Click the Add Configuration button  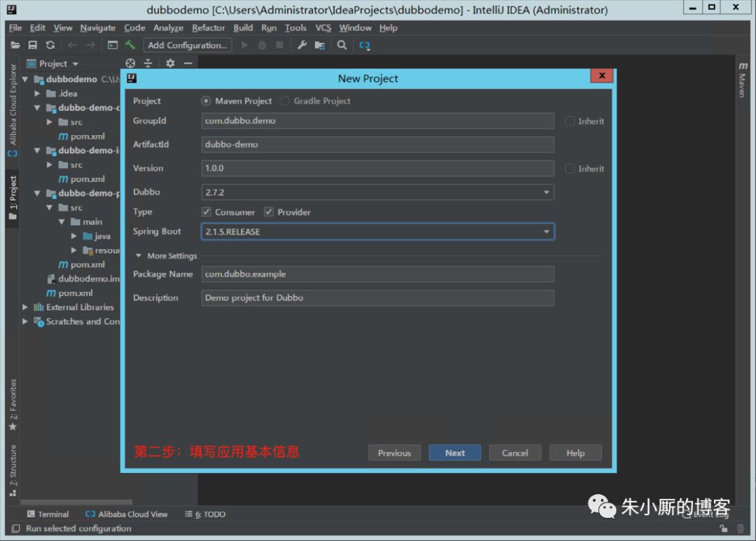click(x=187, y=45)
